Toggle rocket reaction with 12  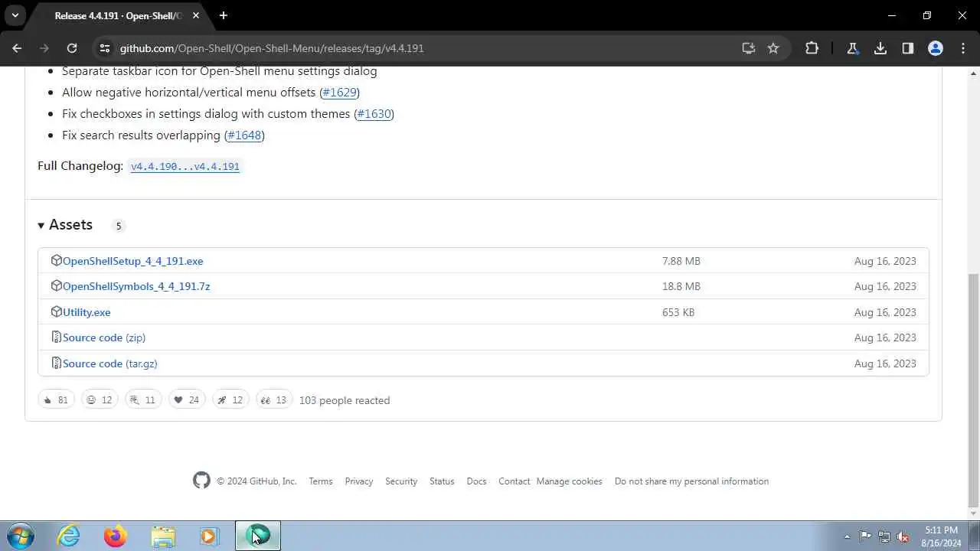[230, 400]
